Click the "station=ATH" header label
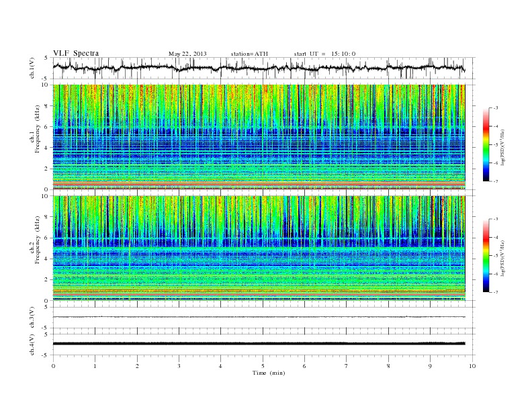Viewport: 532px width, 411px height. coord(249,54)
